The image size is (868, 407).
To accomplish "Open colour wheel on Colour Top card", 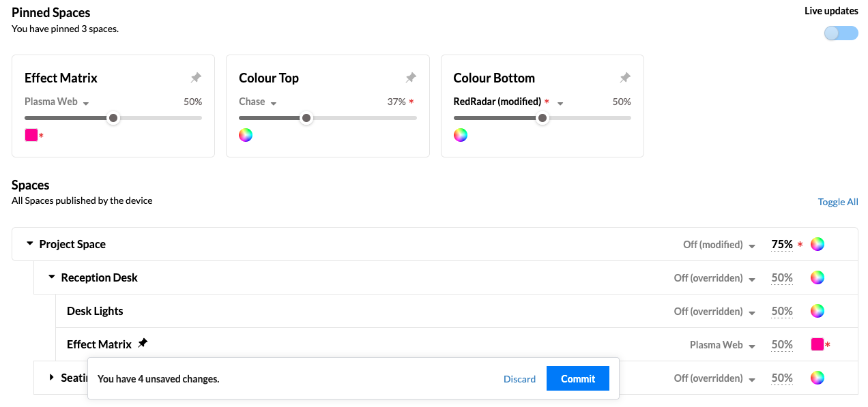I will pos(246,135).
